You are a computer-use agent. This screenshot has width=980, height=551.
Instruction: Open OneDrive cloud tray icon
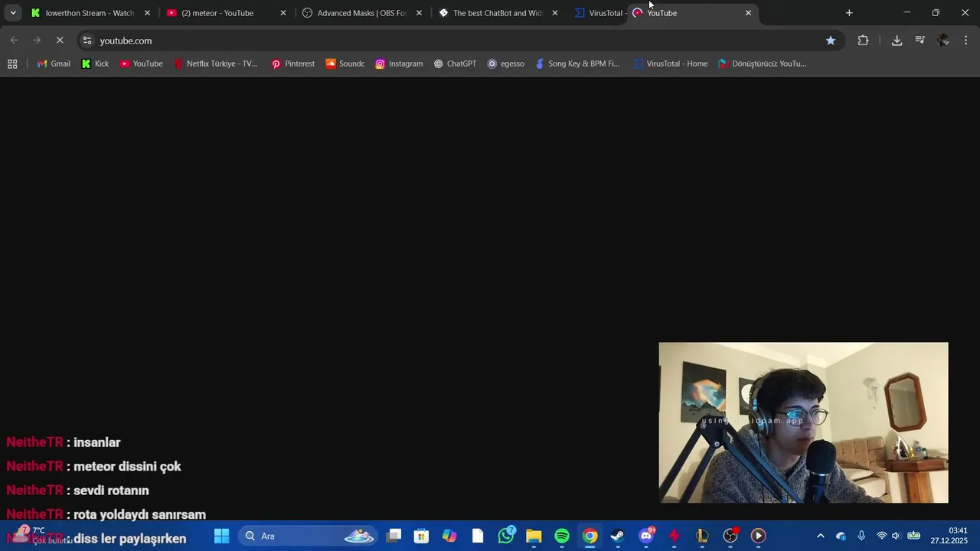coord(841,536)
